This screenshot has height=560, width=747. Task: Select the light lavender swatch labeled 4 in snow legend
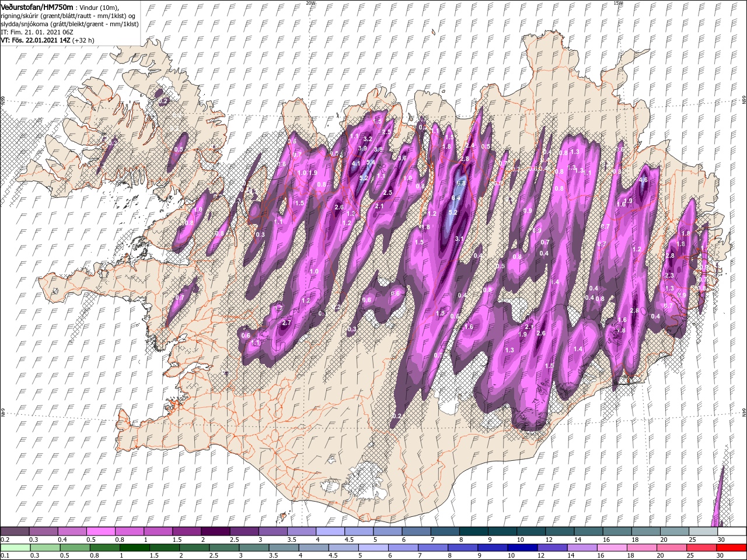coord(330,531)
